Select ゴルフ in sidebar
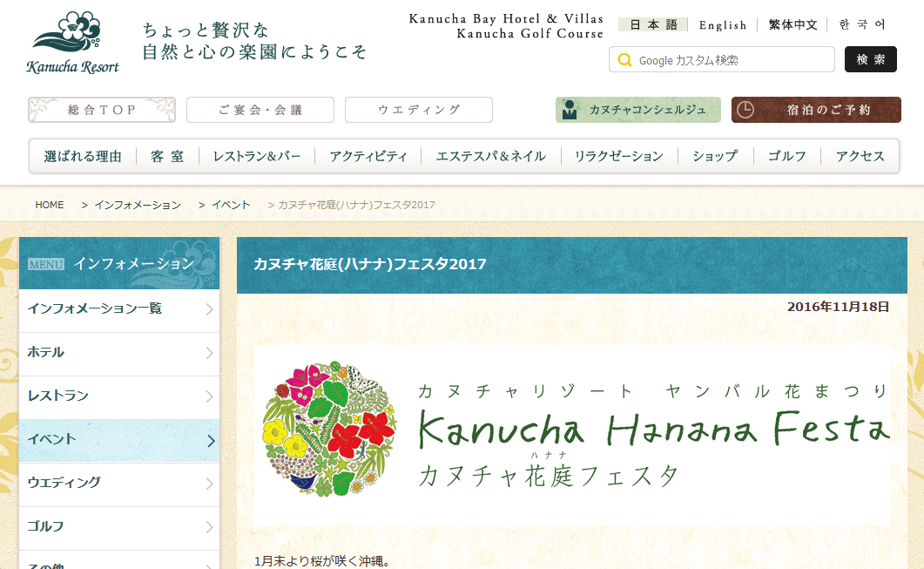Viewport: 924px width, 569px height. (119, 527)
